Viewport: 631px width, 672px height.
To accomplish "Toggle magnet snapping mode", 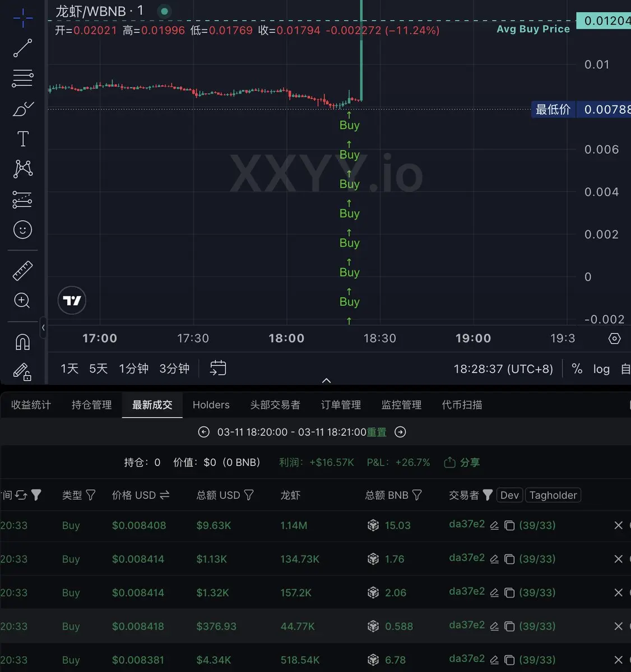I will [x=23, y=342].
